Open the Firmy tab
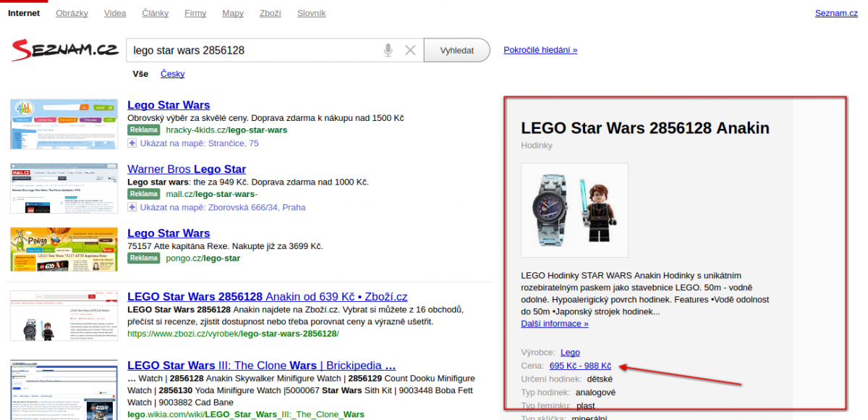The width and height of the screenshot is (868, 420). (195, 13)
